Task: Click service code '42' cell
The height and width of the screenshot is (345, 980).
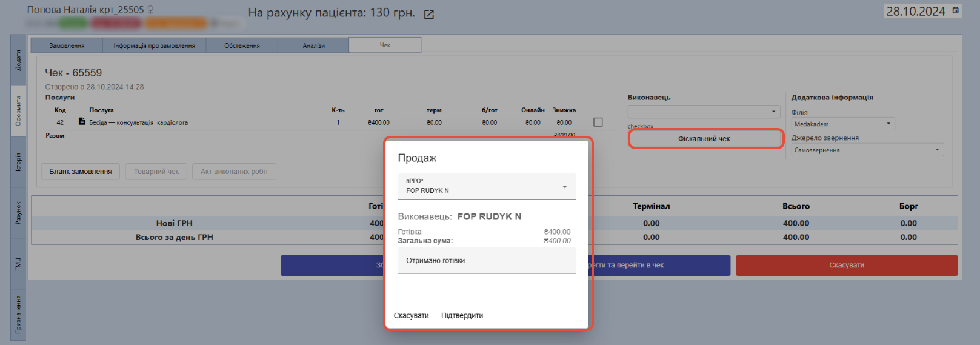Action: (x=60, y=122)
